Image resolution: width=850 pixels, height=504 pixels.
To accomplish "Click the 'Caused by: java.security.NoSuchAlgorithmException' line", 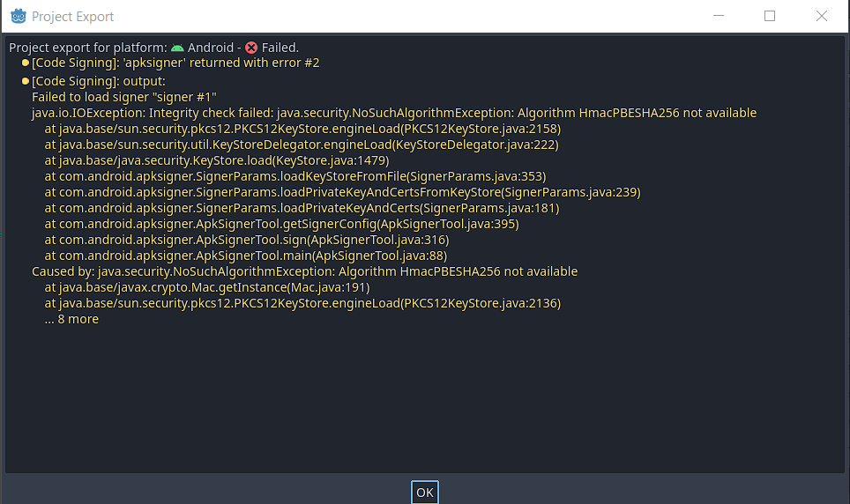I will (305, 271).
